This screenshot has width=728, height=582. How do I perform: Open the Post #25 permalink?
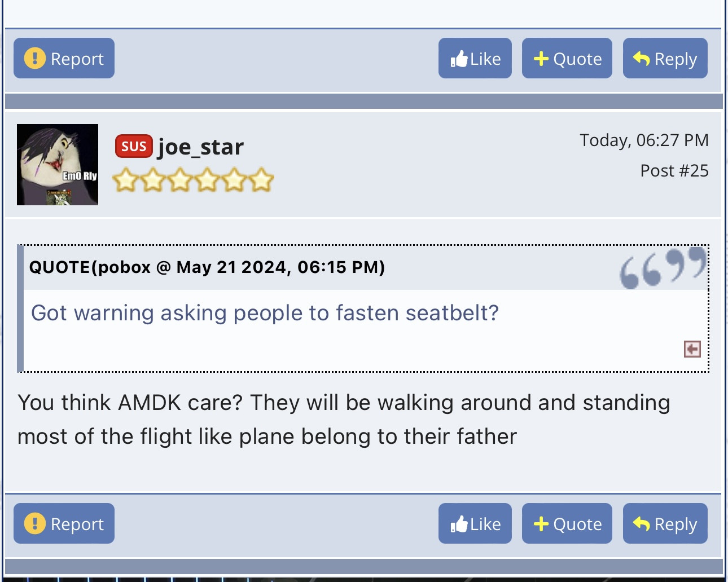click(674, 171)
